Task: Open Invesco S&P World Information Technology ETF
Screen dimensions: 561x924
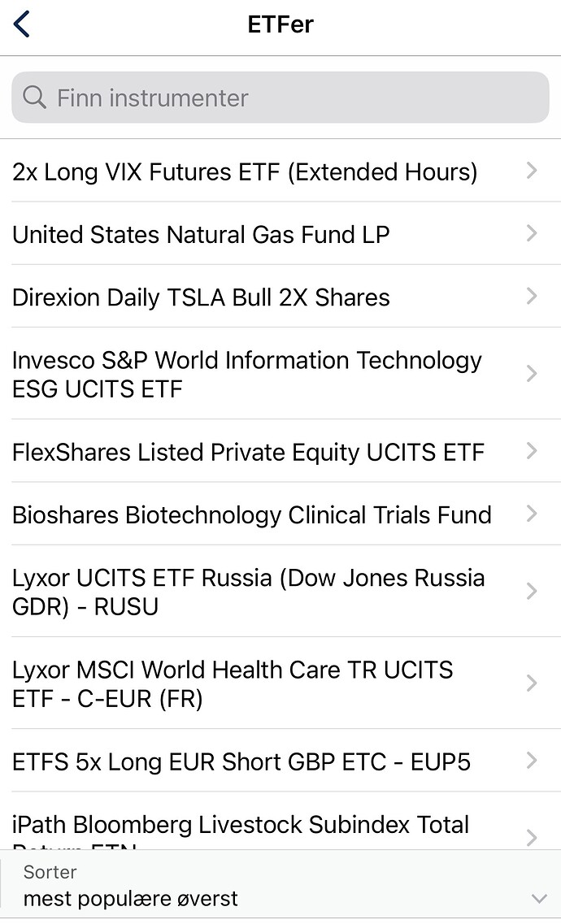Action: pyautogui.click(x=247, y=374)
